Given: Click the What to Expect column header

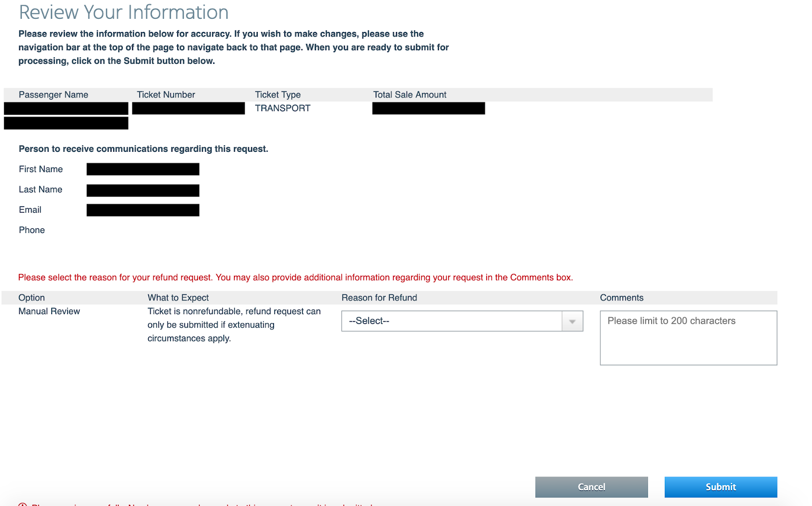Looking at the screenshot, I should (178, 298).
